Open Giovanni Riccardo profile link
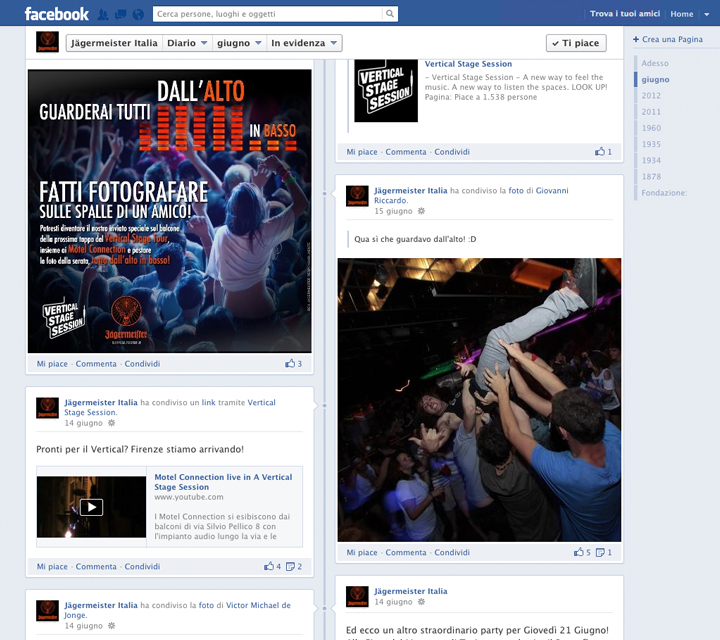Image resolution: width=720 pixels, height=640 pixels. pos(471,195)
